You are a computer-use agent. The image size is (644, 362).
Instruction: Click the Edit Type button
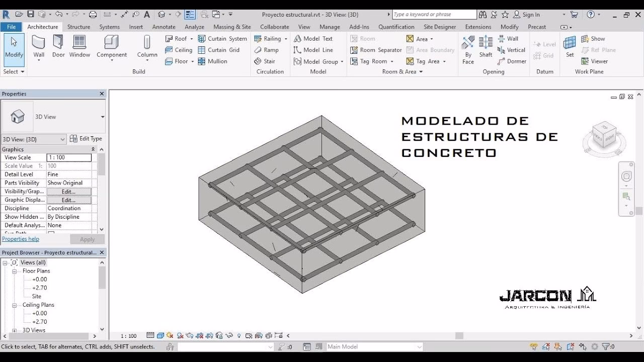(x=86, y=138)
